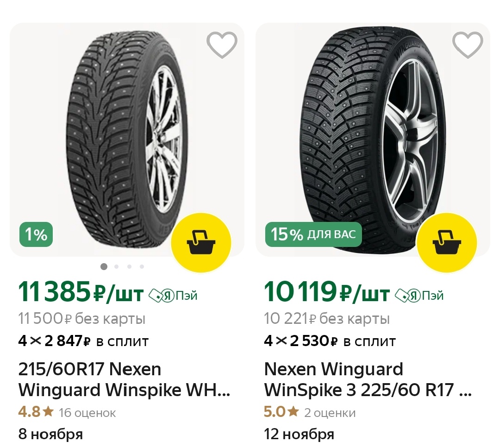Add 215/60R17 Nexen tire to basket
This screenshot has height=448, width=499.
coord(201,243)
